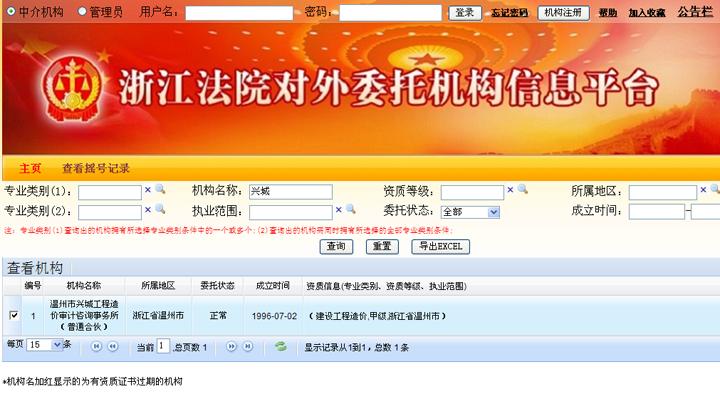
Task: Open the 查看摇号记录 tab
Action: point(96,169)
